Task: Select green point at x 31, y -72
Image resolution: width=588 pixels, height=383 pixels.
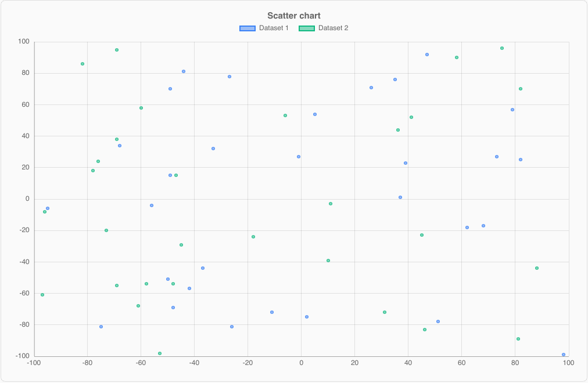Action: pos(385,312)
